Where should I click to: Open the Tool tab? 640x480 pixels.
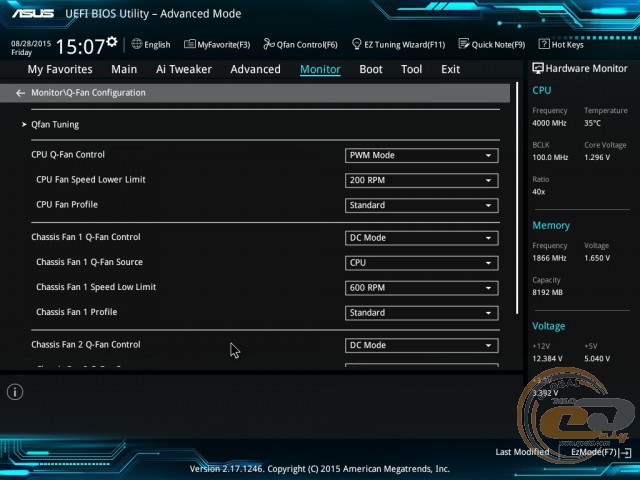[x=411, y=69]
